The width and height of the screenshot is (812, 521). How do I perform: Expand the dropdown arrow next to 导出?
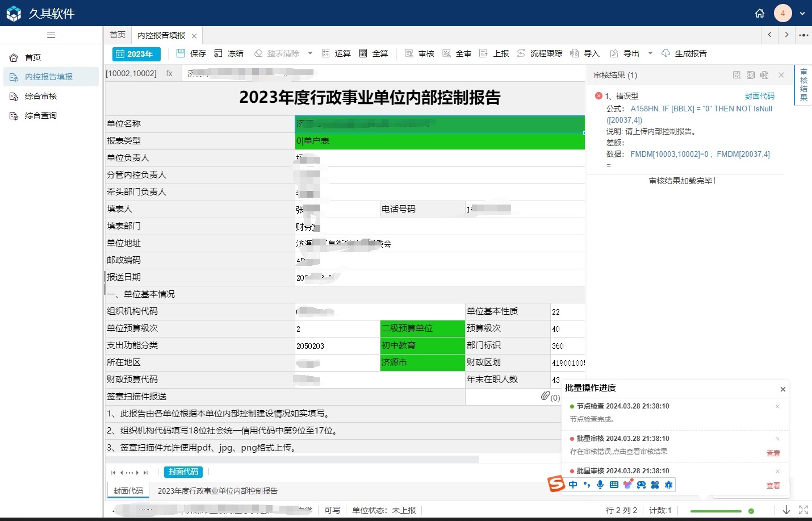click(650, 53)
